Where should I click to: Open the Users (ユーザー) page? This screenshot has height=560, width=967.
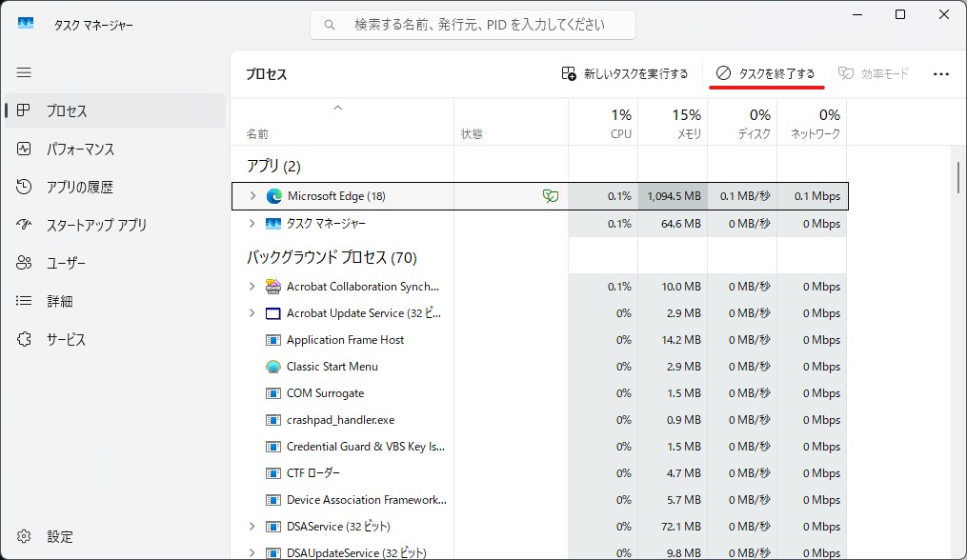click(66, 264)
